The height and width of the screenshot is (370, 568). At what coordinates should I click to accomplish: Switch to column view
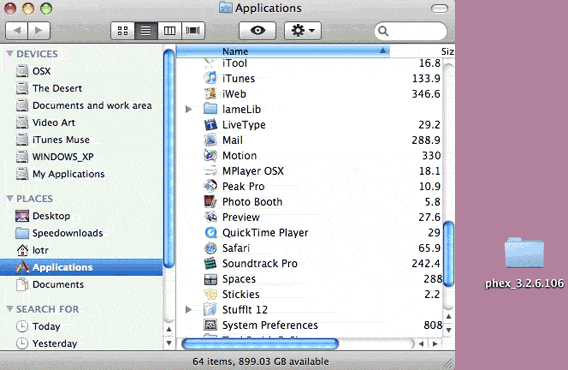click(x=169, y=30)
